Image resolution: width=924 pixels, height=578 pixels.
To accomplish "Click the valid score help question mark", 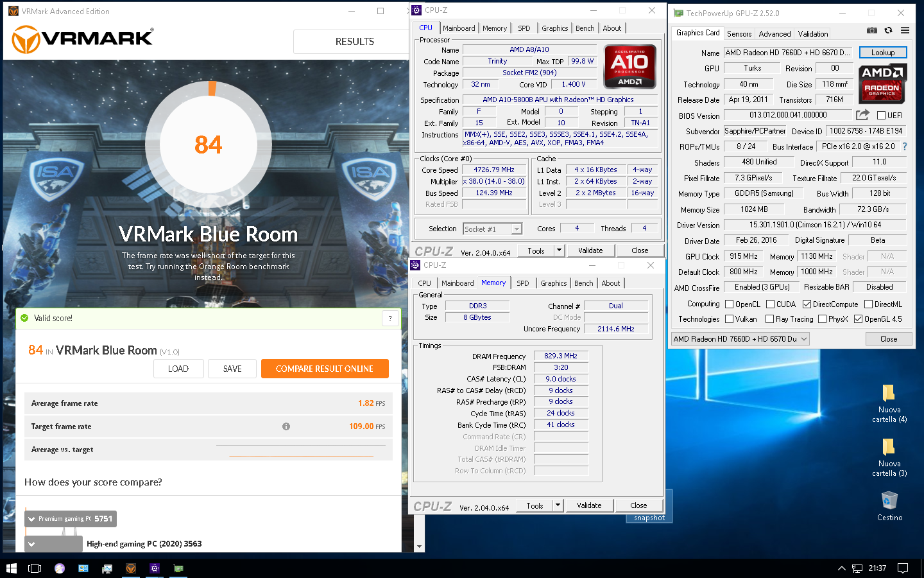I will 390,318.
